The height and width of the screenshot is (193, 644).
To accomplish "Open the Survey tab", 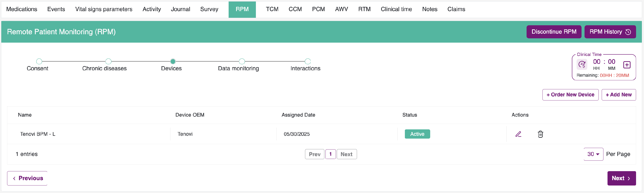I will 209,9.
